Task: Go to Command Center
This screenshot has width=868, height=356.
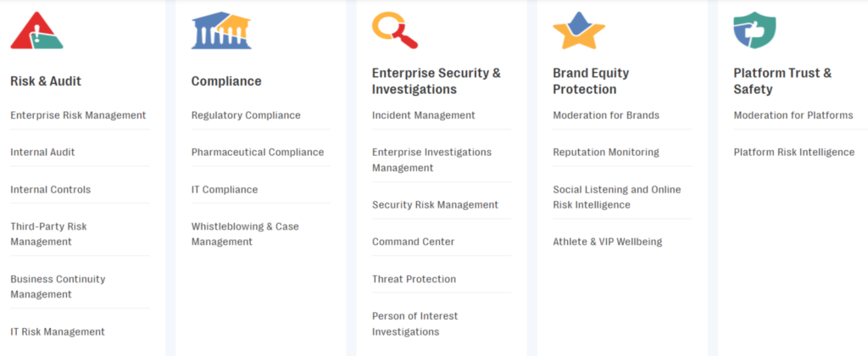Action: point(414,242)
